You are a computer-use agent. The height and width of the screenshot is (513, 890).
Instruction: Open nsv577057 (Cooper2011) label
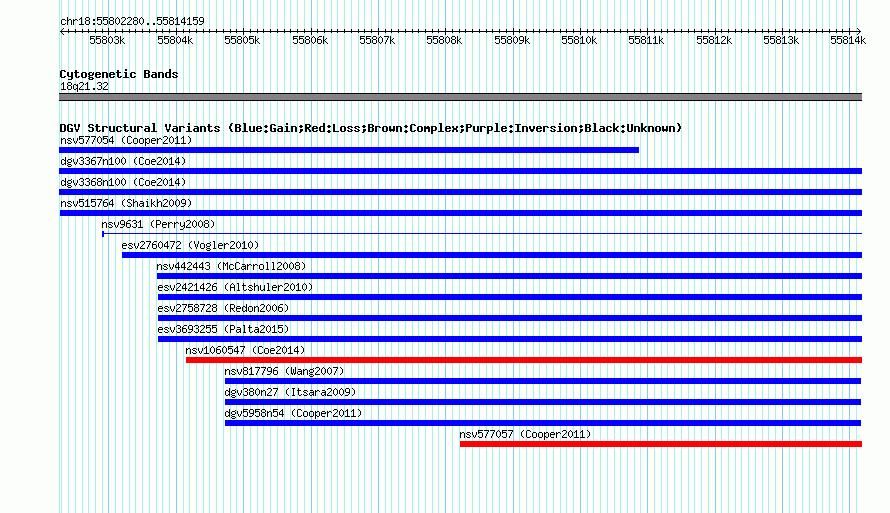[525, 434]
